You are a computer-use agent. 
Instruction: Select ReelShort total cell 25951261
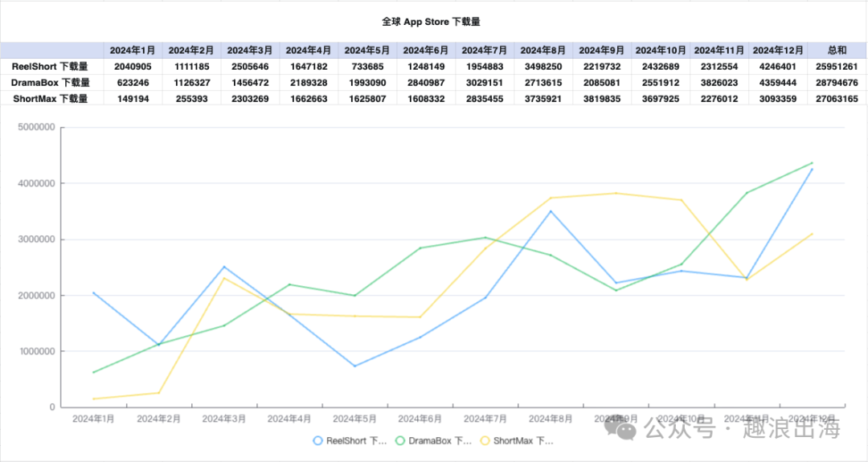(x=837, y=67)
